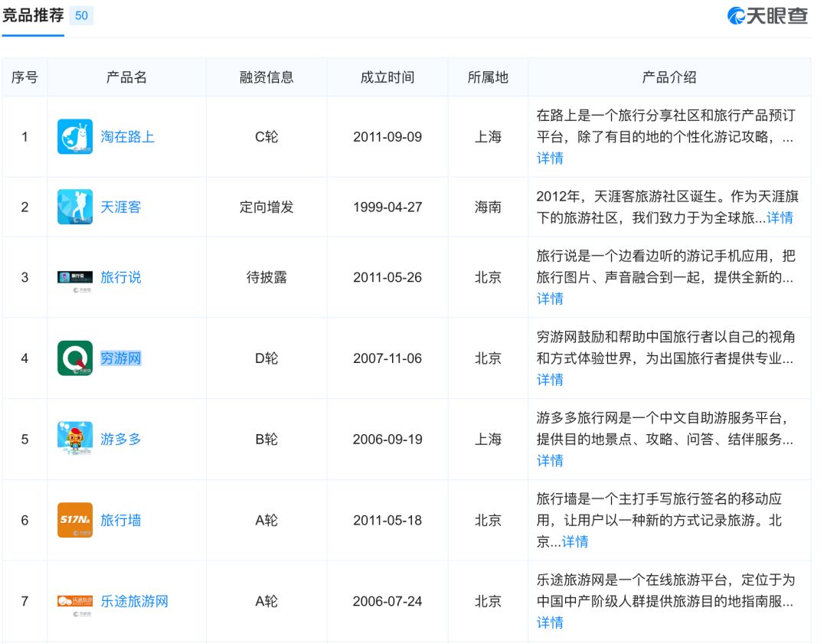Screen dimensions: 827x644
Task: Click 详情 on the 旅行墙 row
Action: click(x=576, y=542)
